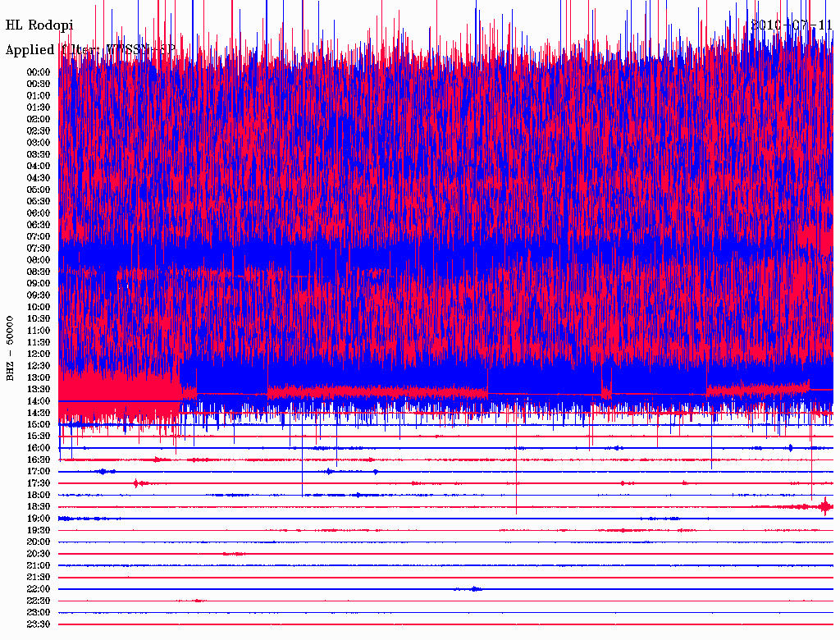This screenshot has width=840, height=640.
Task: Select the 03:00 time label
Action: (39, 143)
